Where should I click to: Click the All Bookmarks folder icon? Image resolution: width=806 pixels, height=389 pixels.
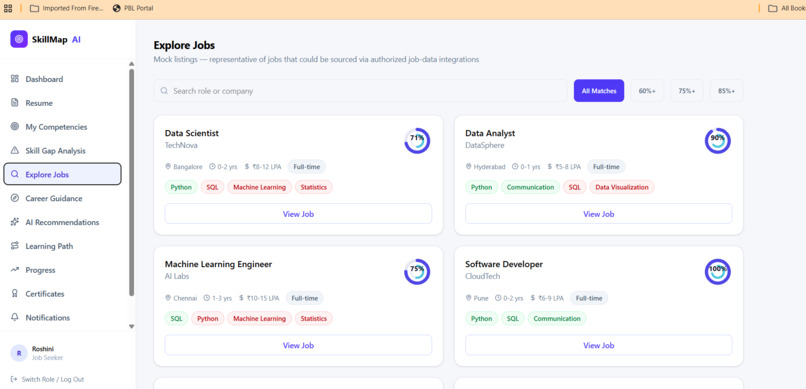click(x=772, y=8)
